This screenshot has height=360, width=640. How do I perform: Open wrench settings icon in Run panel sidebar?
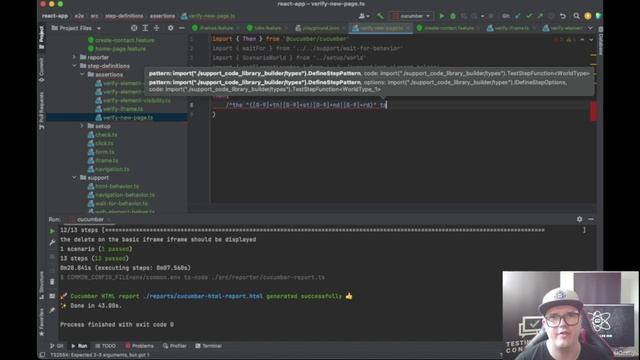tap(52, 242)
